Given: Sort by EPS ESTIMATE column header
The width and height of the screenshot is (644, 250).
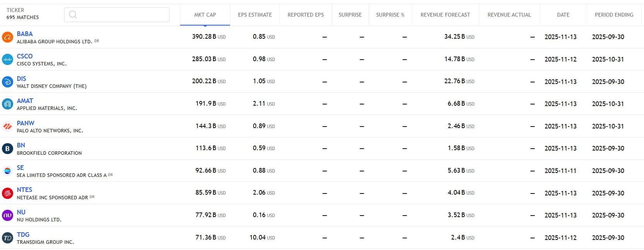Looking at the screenshot, I should point(255,15).
